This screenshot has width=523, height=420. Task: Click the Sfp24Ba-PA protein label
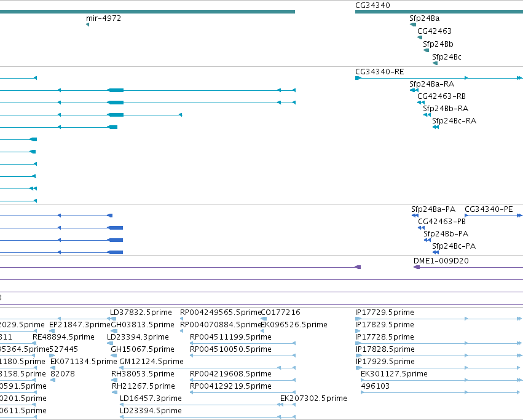[x=433, y=209]
